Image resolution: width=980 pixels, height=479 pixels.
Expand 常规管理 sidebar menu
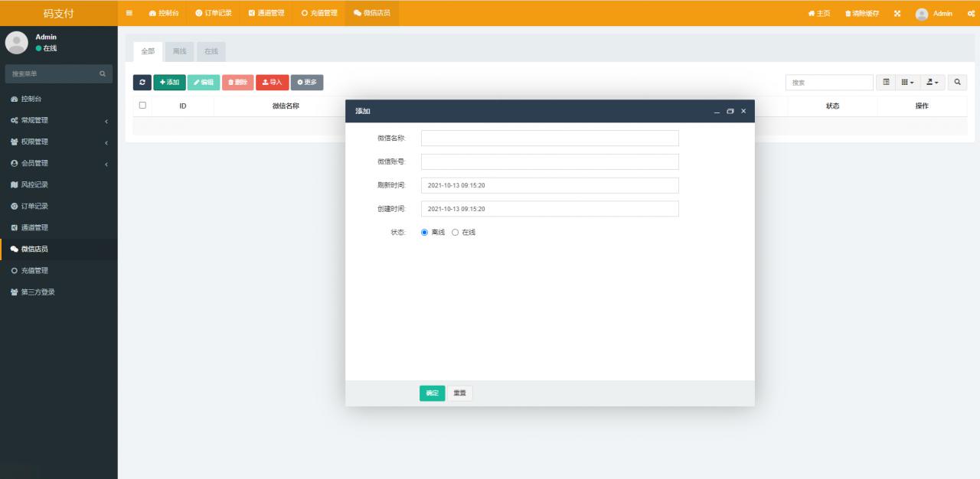click(59, 120)
